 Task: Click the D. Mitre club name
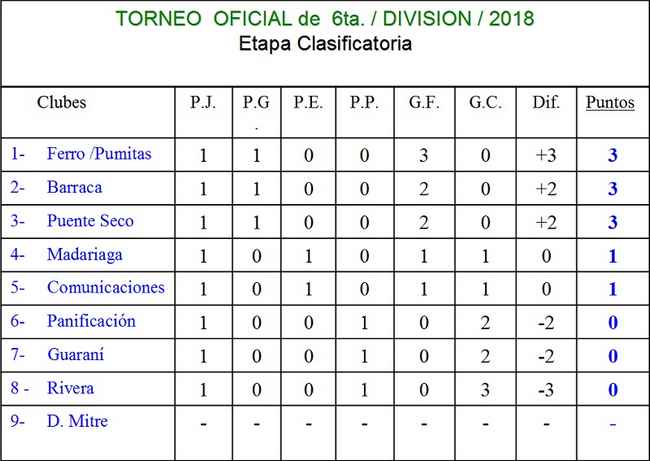[x=77, y=421]
